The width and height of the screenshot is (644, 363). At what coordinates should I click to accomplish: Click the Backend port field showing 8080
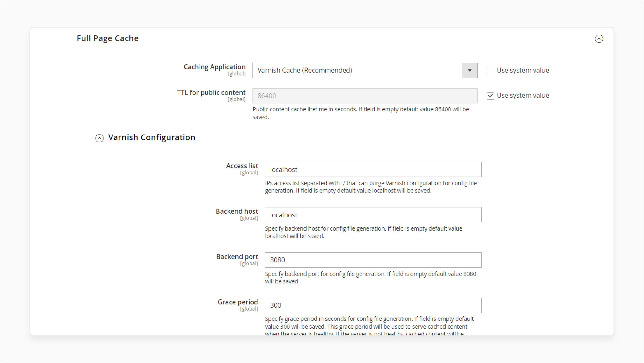point(373,260)
